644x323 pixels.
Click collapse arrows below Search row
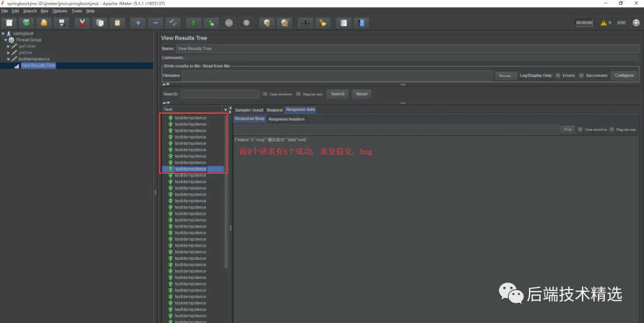pyautogui.click(x=166, y=103)
